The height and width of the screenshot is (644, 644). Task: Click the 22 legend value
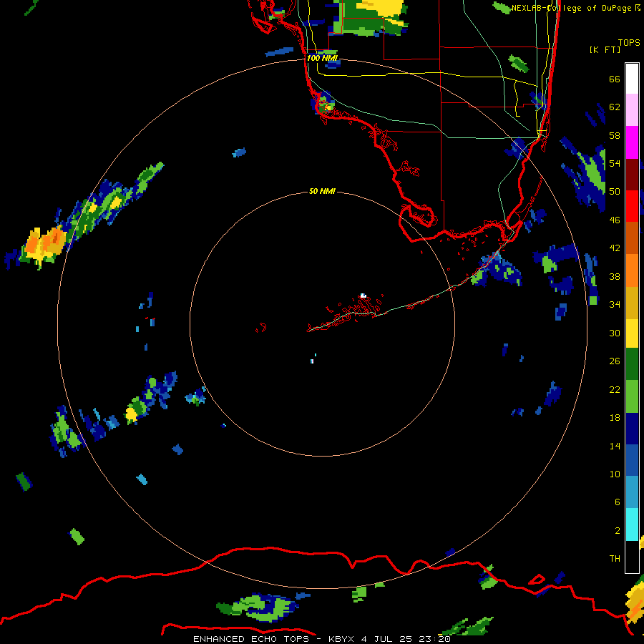pos(615,389)
